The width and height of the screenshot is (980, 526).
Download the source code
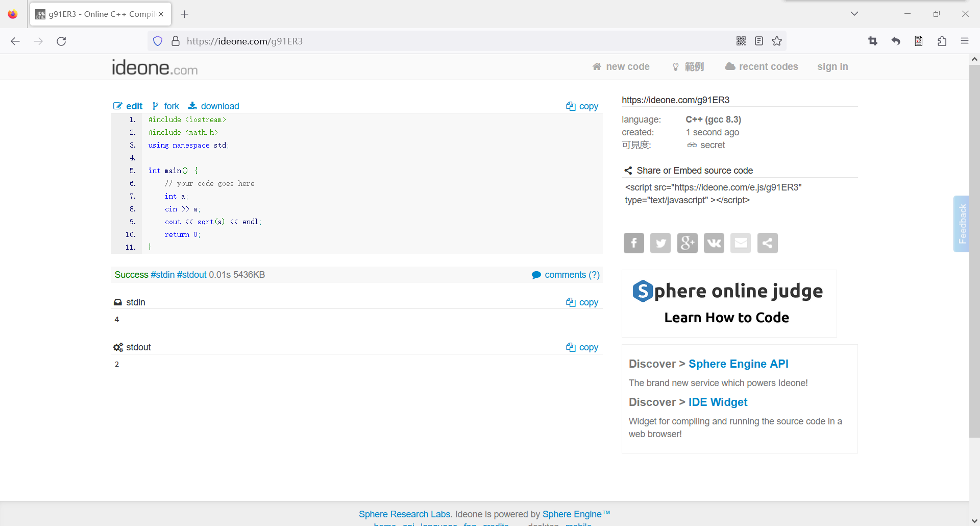coord(213,106)
